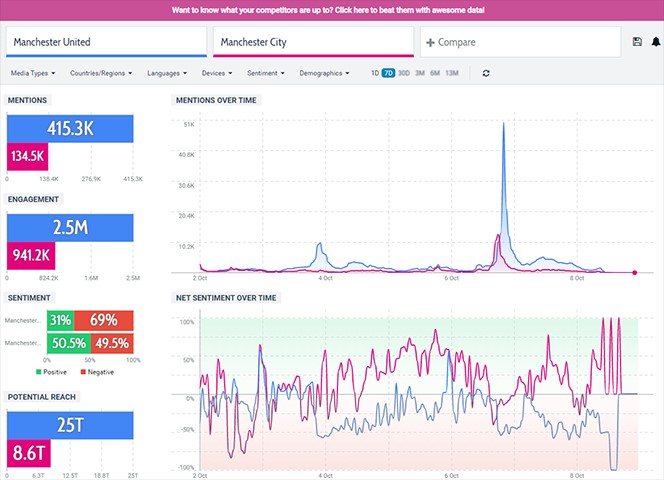The height and width of the screenshot is (480, 664).
Task: Click the 49.5% negative sentiment segment
Action: (112, 343)
